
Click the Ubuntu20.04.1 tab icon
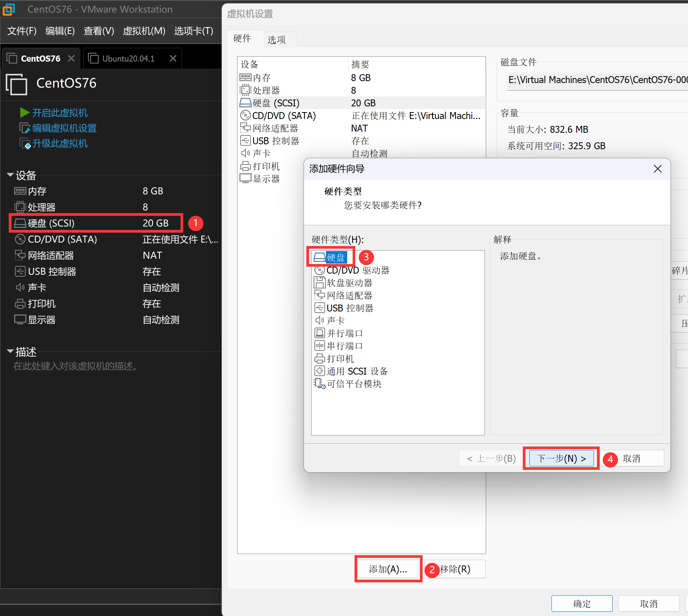click(93, 58)
